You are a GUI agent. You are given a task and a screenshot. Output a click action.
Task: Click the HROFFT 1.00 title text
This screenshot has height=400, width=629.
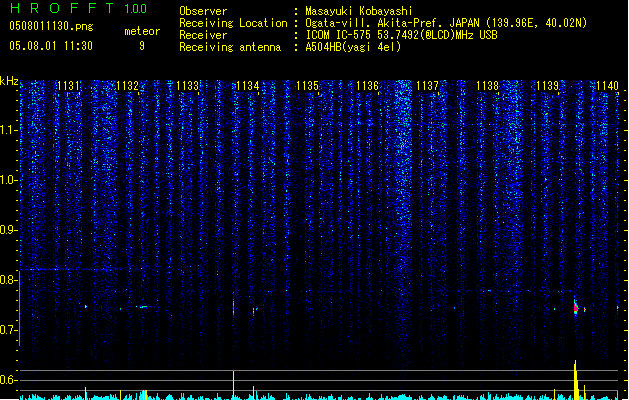(x=78, y=8)
